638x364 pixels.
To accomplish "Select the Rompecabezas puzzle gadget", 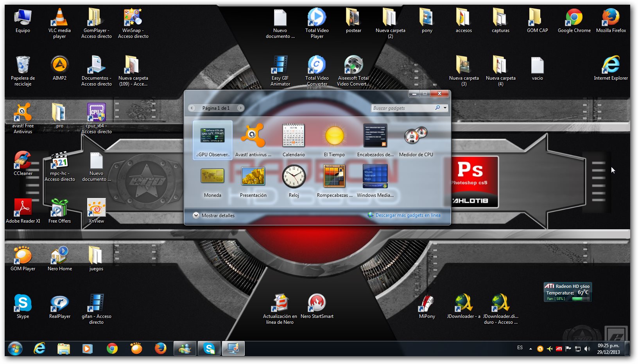I will tap(334, 181).
